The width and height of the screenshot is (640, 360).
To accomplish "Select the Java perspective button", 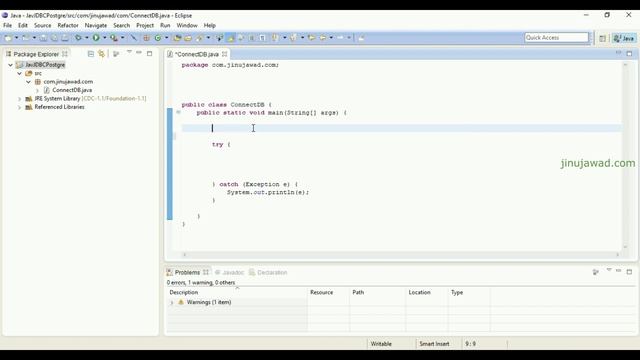I will 624,38.
